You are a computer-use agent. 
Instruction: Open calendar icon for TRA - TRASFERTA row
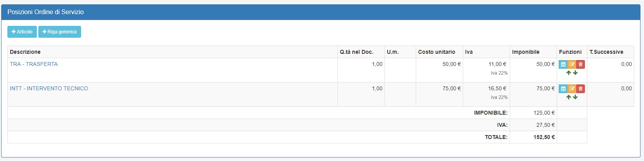pos(563,64)
